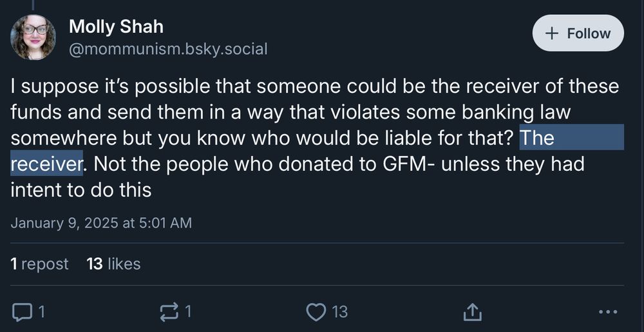This screenshot has height=332, width=644.
Task: View the "13 likes" list
Action: click(x=114, y=264)
